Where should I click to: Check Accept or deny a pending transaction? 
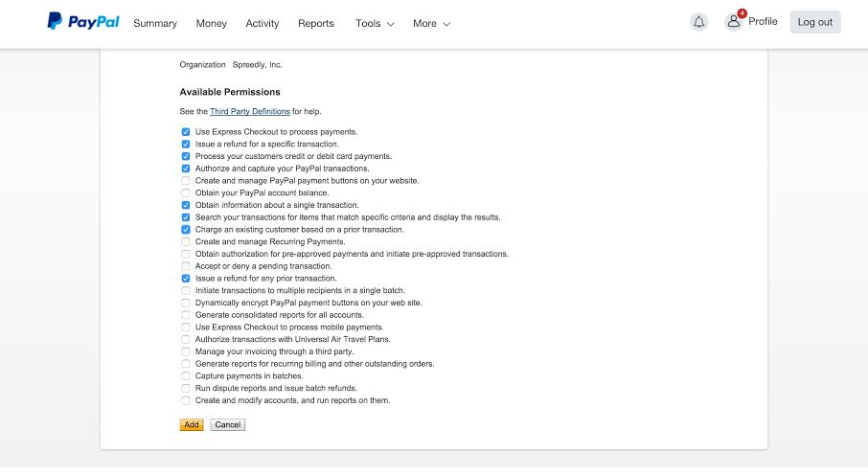pyautogui.click(x=185, y=266)
